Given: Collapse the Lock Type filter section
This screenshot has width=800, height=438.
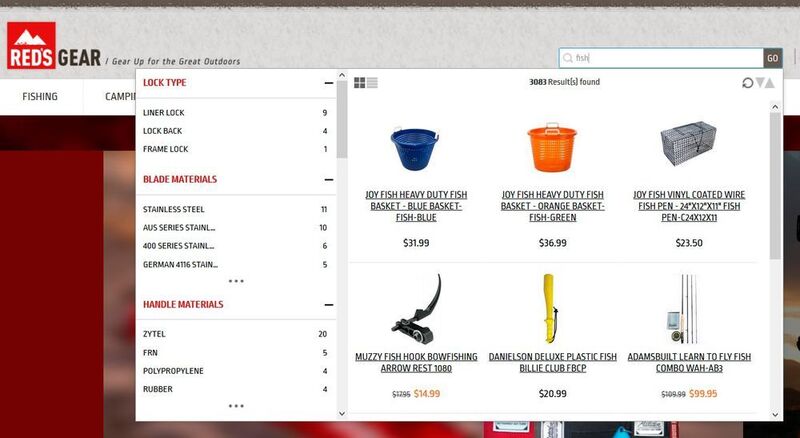Looking at the screenshot, I should (x=329, y=83).
